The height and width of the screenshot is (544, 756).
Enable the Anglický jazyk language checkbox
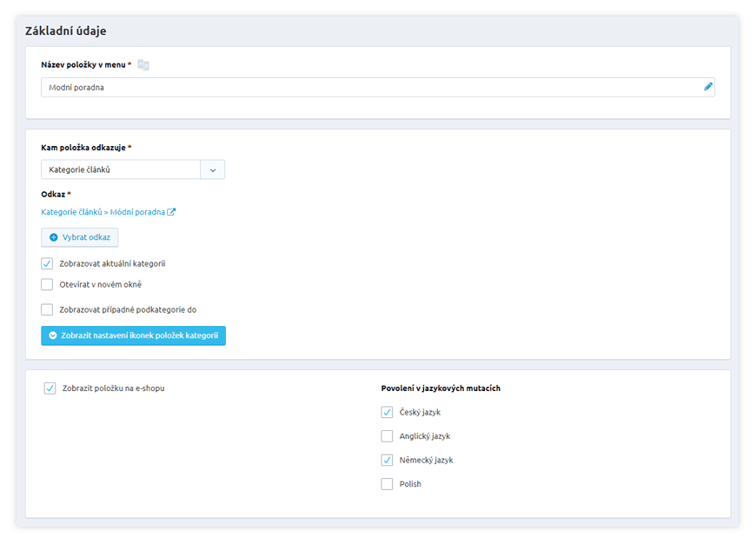click(387, 436)
